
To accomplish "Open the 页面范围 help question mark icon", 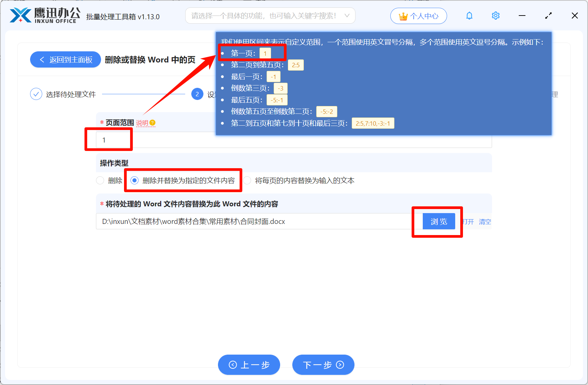I will pyautogui.click(x=153, y=123).
